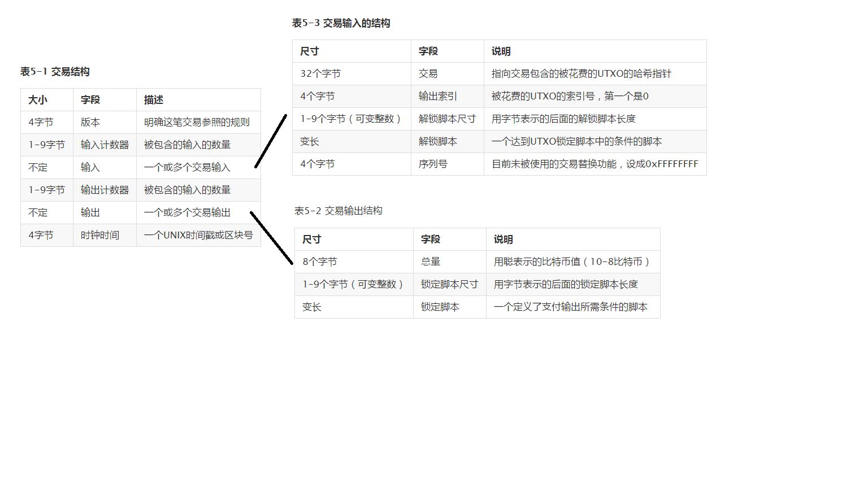Click the 版本 field cell
868x488 pixels.
[105, 123]
